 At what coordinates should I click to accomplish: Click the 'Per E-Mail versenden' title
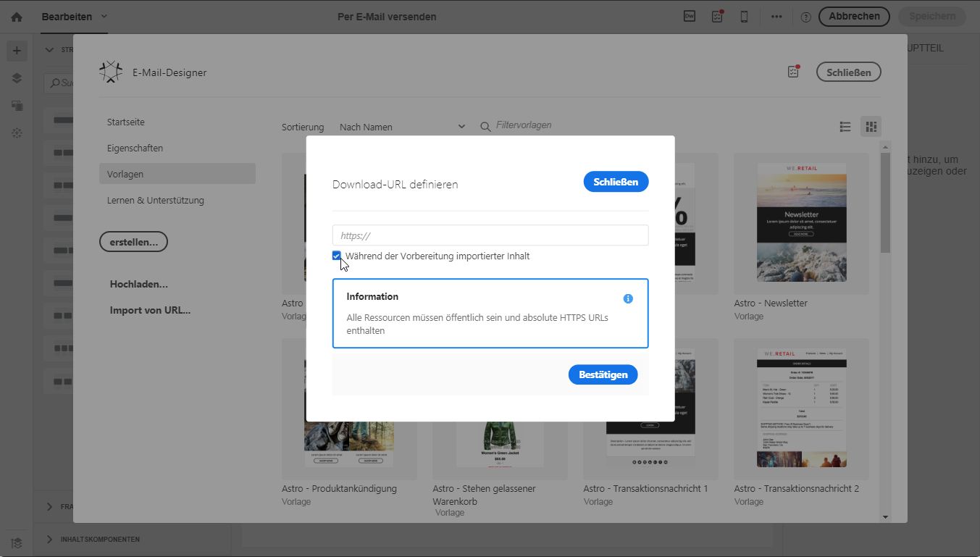[387, 17]
